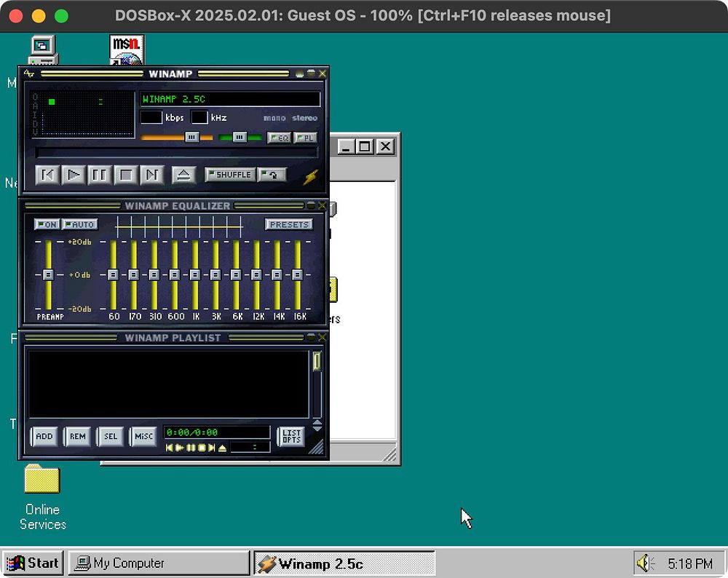Click the Eject open file button
728x578 pixels.
(x=183, y=175)
